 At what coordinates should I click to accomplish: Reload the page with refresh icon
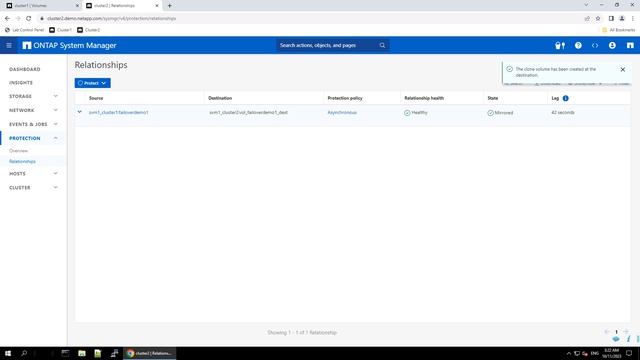point(29,18)
